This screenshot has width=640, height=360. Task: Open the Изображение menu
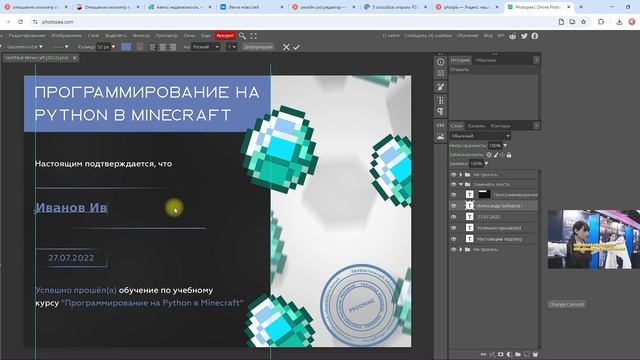pyautogui.click(x=67, y=36)
